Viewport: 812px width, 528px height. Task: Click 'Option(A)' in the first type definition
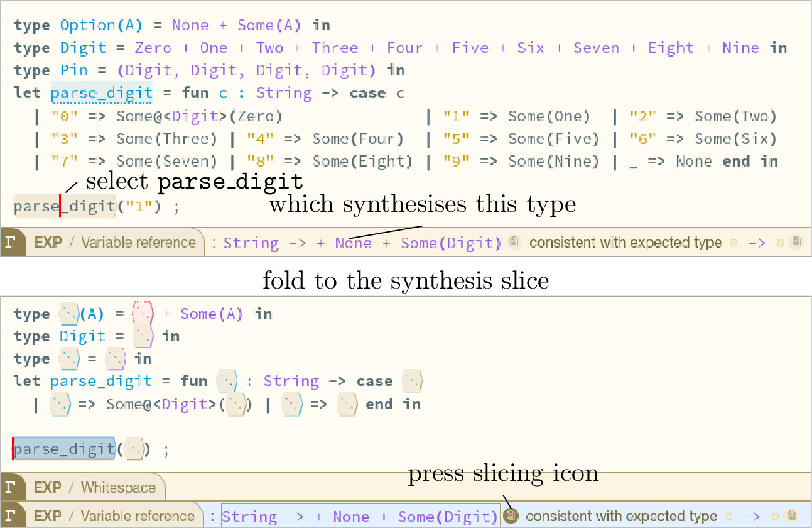102,25
